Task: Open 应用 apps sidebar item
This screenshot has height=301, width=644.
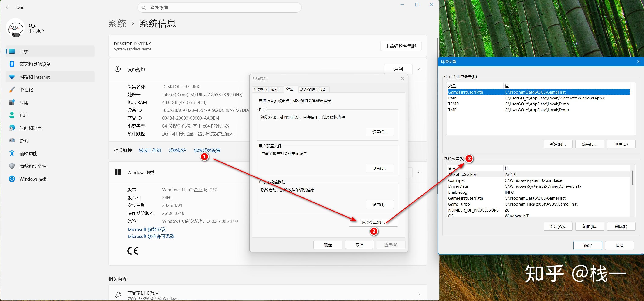Action: tap(50, 102)
